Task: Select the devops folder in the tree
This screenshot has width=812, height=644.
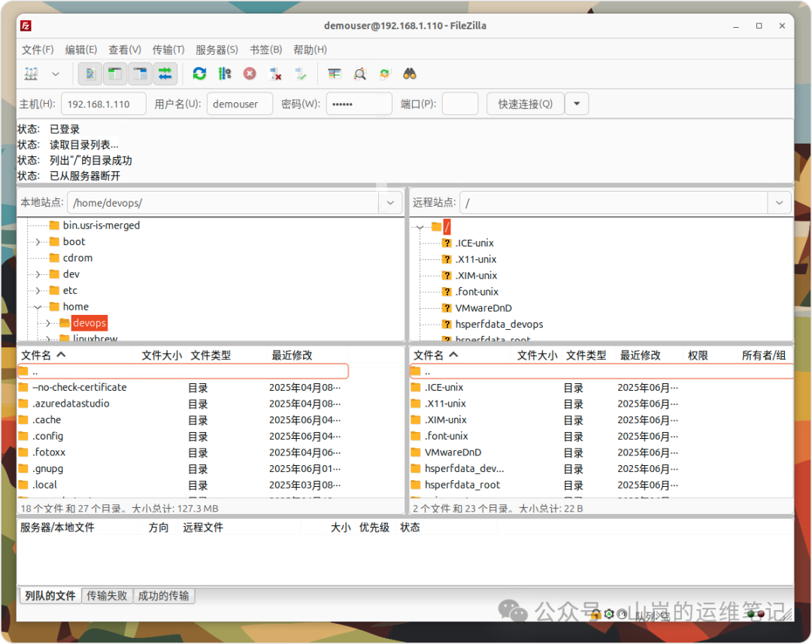Action: pos(89,322)
